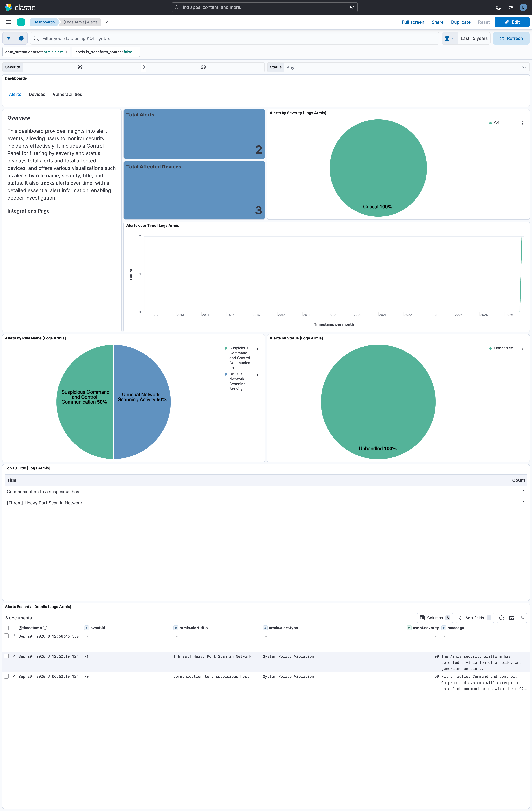532x811 pixels.
Task: Open the user avatar E menu
Action: point(523,7)
